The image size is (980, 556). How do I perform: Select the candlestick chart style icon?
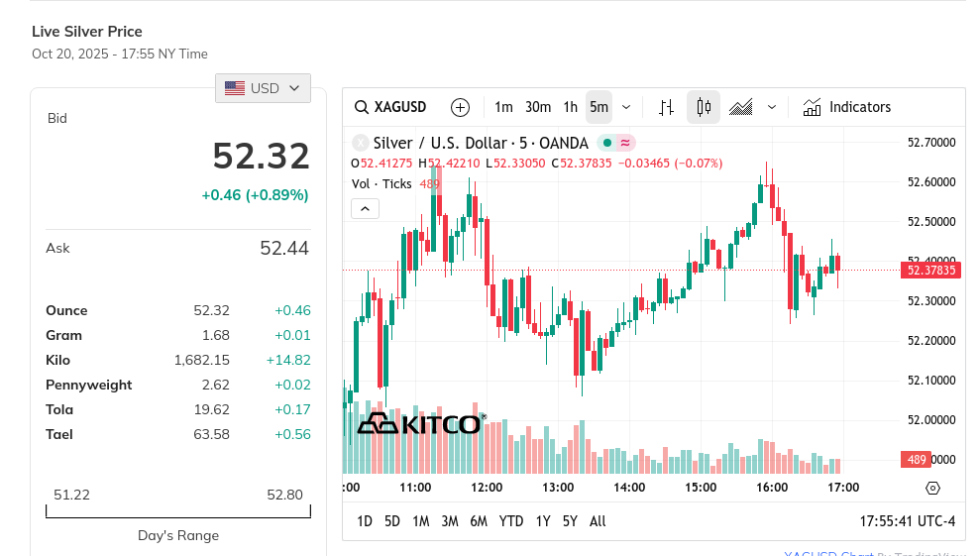click(704, 107)
